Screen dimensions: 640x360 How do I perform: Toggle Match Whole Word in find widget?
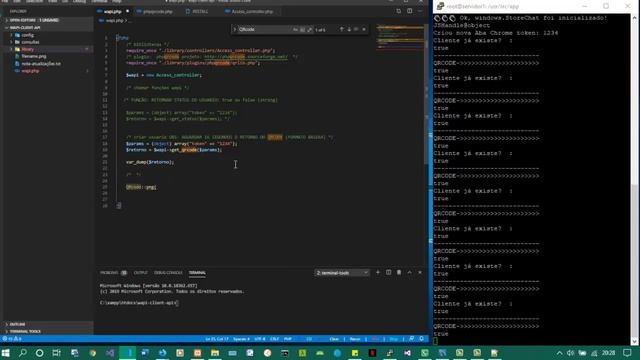pos(302,29)
